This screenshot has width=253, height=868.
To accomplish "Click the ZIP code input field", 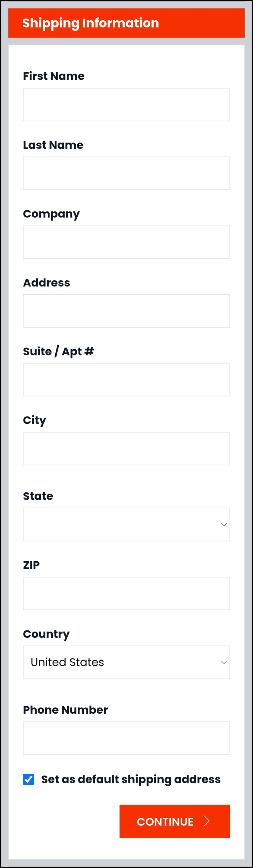I will (x=126, y=593).
